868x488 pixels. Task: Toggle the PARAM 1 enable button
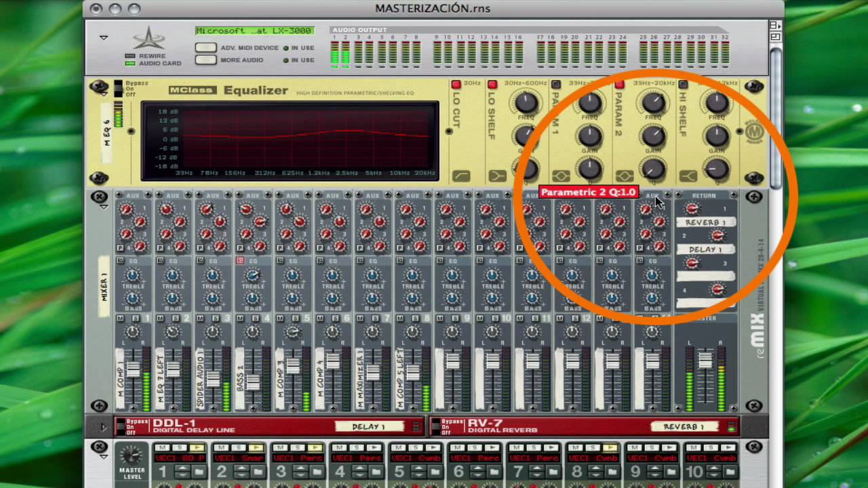point(556,84)
